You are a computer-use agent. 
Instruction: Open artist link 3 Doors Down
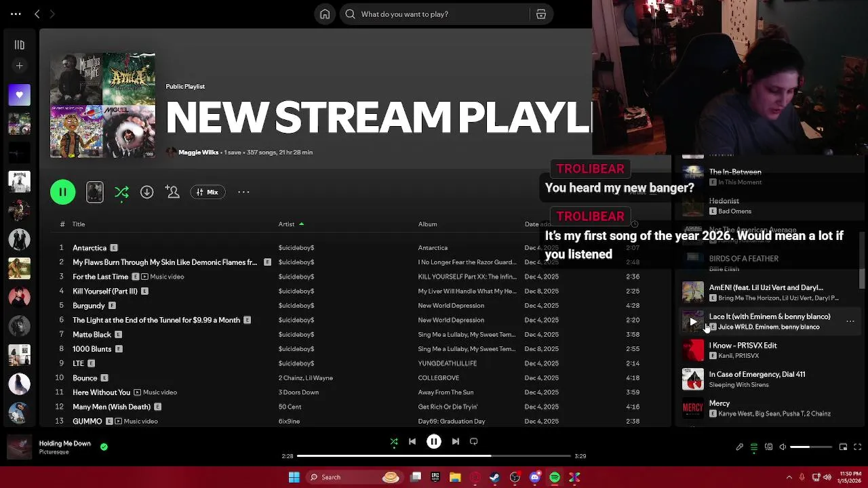pos(298,392)
